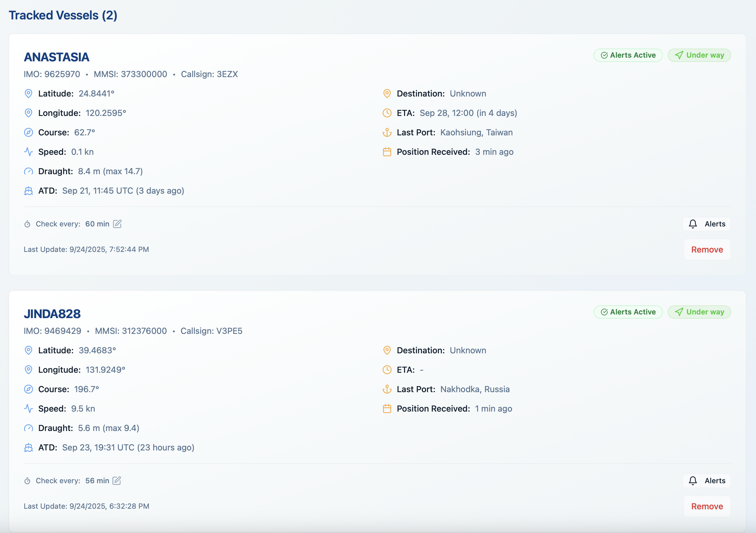
Task: Click the bell icon in ANASTASIA's Alerts button
Action: [x=693, y=224]
